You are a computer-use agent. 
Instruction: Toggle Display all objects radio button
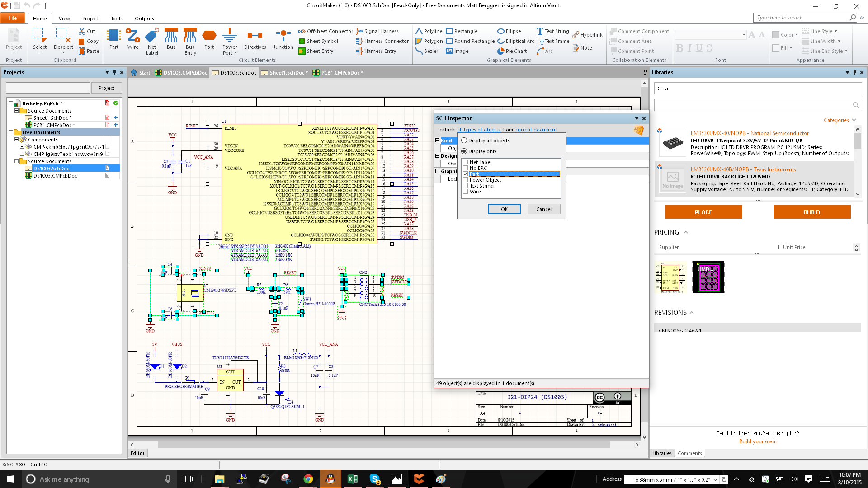point(464,140)
